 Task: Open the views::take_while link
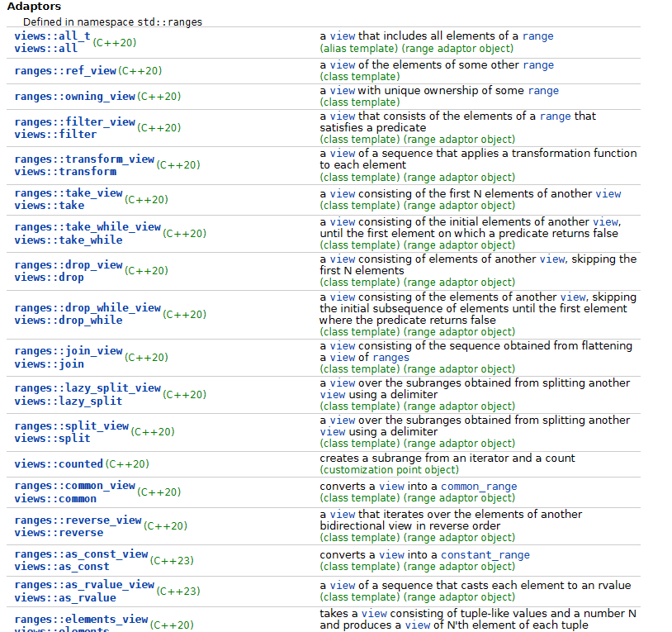coord(69,240)
